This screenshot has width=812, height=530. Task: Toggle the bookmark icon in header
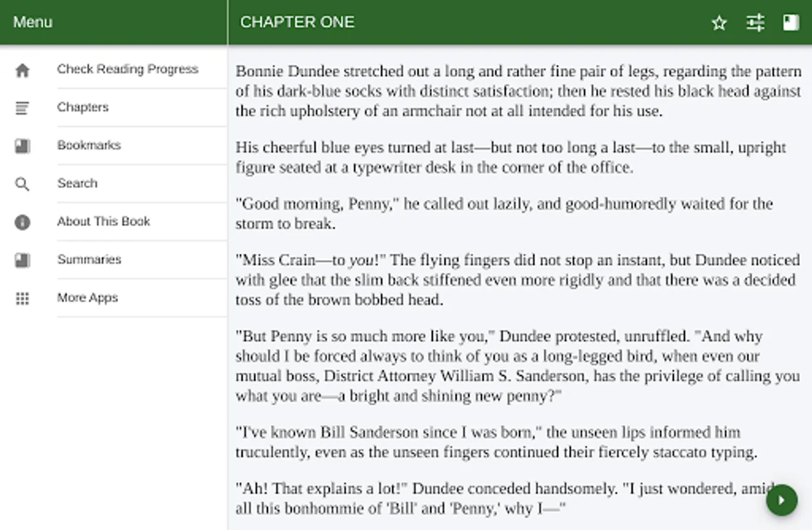(791, 23)
